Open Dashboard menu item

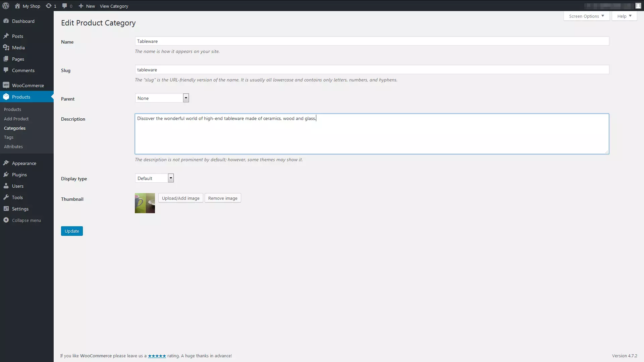click(27, 21)
